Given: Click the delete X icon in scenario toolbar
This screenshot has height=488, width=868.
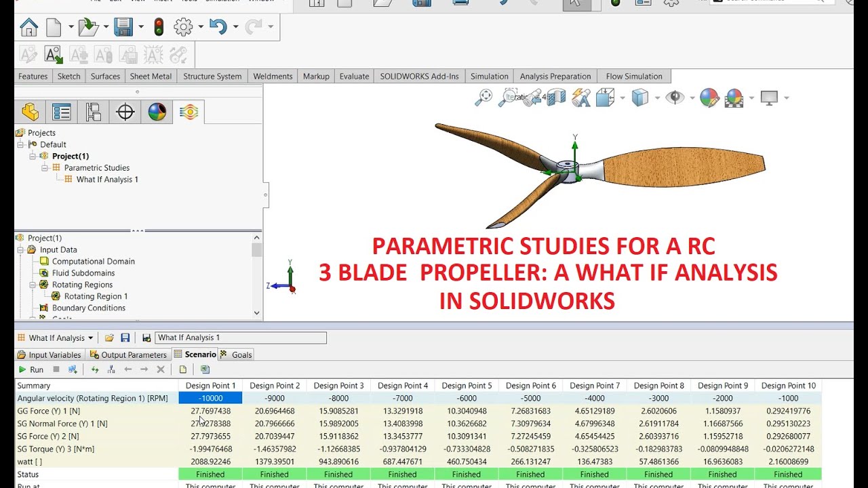Looking at the screenshot, I should pyautogui.click(x=161, y=369).
